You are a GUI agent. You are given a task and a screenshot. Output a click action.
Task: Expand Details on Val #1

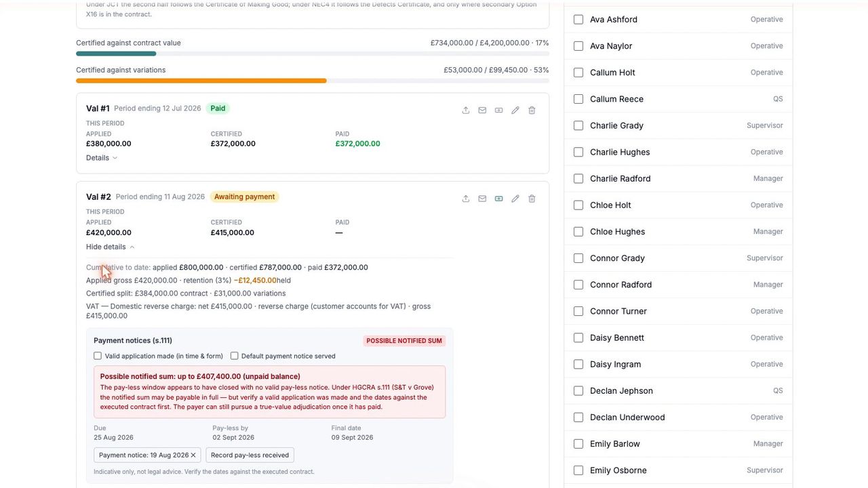point(102,158)
